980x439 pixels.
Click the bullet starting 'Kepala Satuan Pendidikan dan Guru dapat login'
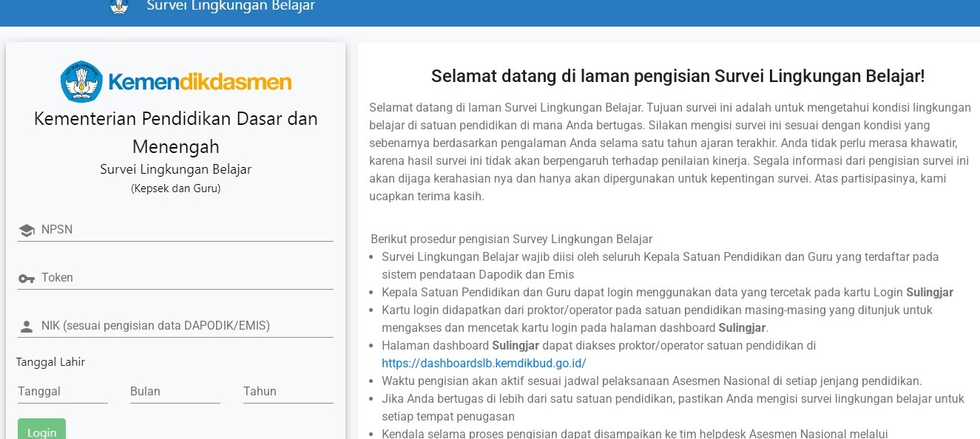coord(667,292)
